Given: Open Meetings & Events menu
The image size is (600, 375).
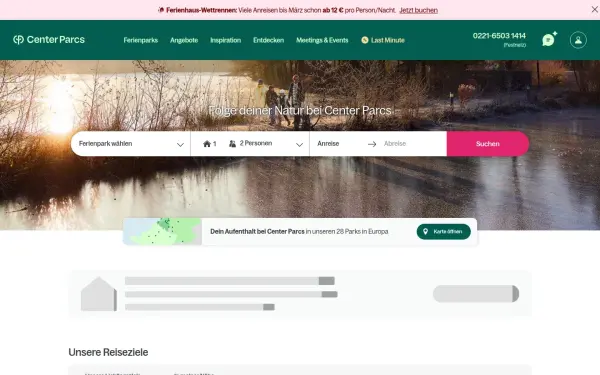Looking at the screenshot, I should (322, 40).
